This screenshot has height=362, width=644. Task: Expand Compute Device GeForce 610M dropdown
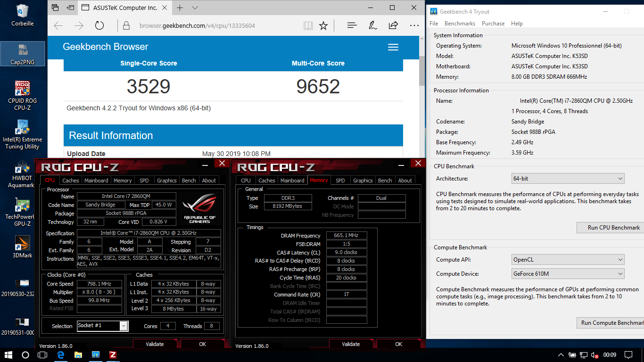pyautogui.click(x=568, y=274)
